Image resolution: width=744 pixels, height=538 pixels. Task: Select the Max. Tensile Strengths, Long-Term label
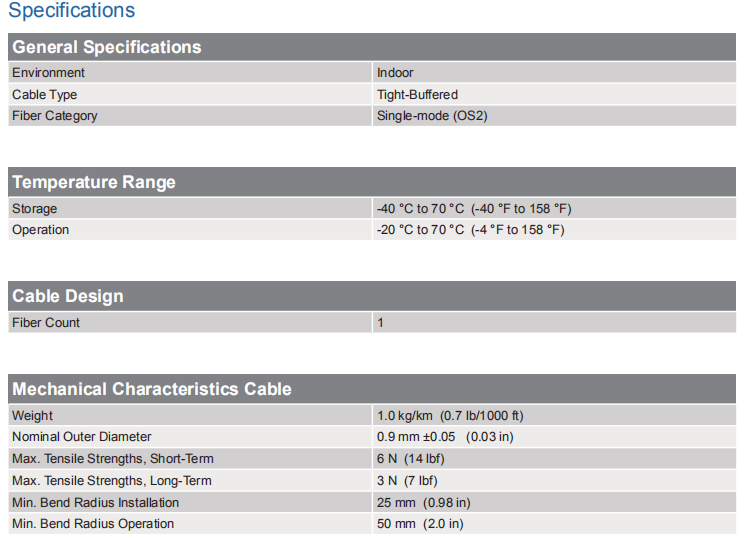click(x=112, y=481)
